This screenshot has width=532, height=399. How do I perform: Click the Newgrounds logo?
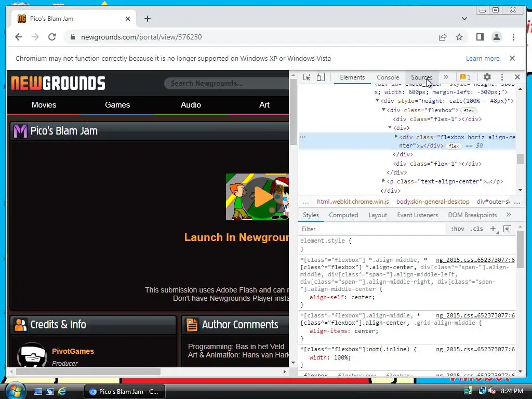(58, 83)
